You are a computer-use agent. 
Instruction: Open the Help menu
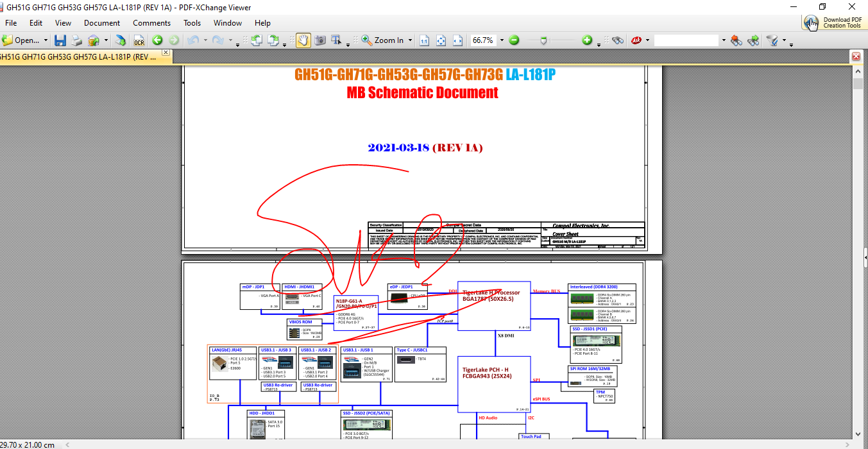coord(262,22)
